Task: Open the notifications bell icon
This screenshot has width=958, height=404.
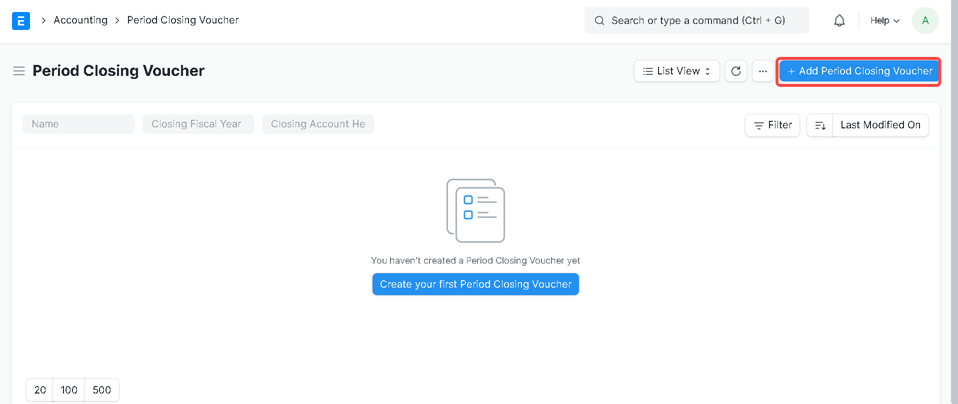Action: coord(839,20)
